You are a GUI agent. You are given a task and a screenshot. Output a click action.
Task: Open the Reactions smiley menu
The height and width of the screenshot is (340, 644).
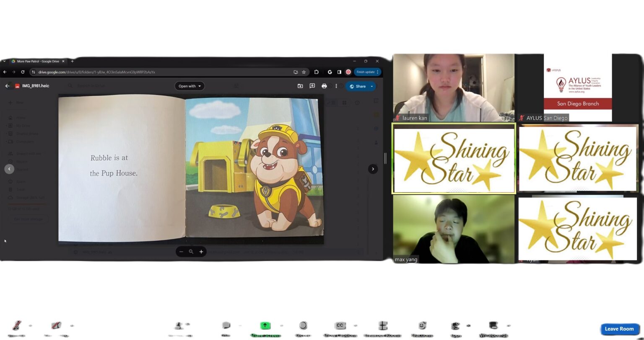[x=422, y=325]
